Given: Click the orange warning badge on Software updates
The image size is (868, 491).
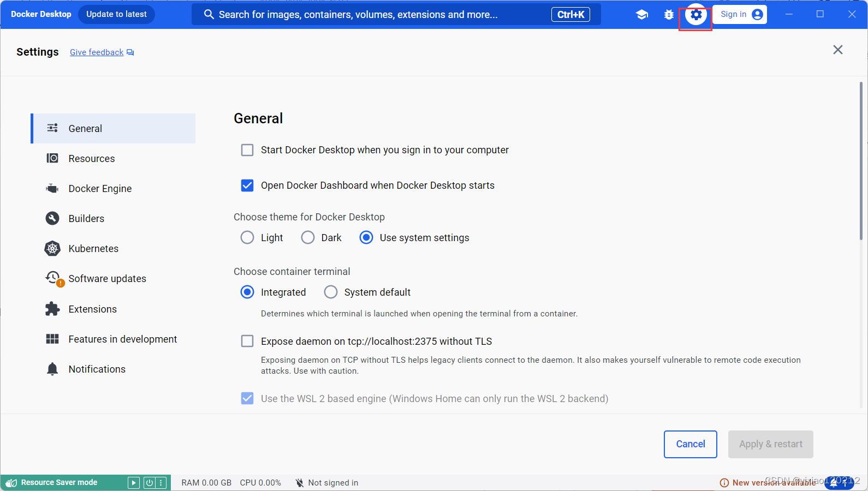Looking at the screenshot, I should [61, 283].
